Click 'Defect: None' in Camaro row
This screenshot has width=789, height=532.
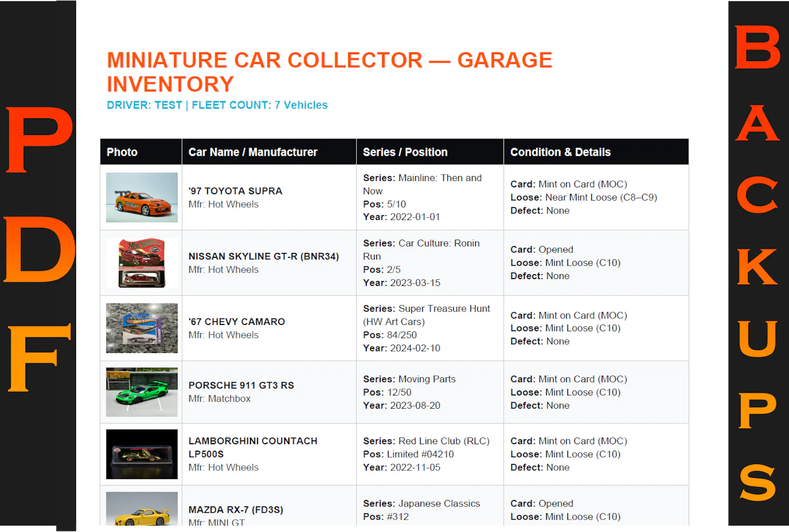pyautogui.click(x=540, y=341)
